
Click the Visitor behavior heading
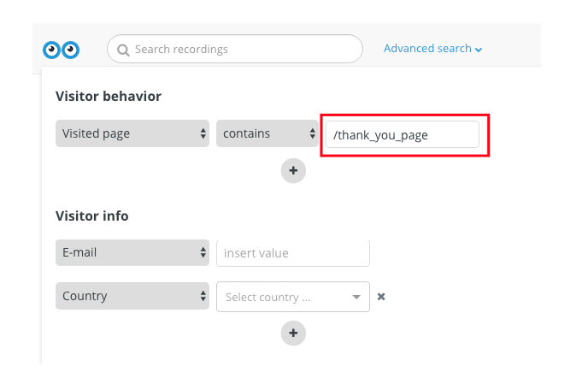109,96
